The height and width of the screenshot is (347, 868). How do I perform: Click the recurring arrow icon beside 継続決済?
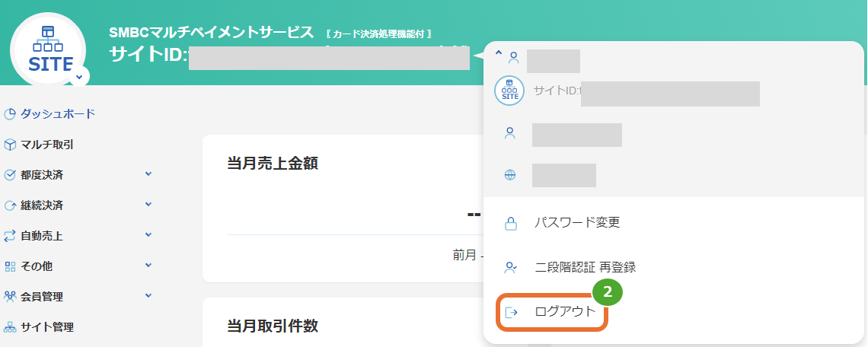click(10, 206)
